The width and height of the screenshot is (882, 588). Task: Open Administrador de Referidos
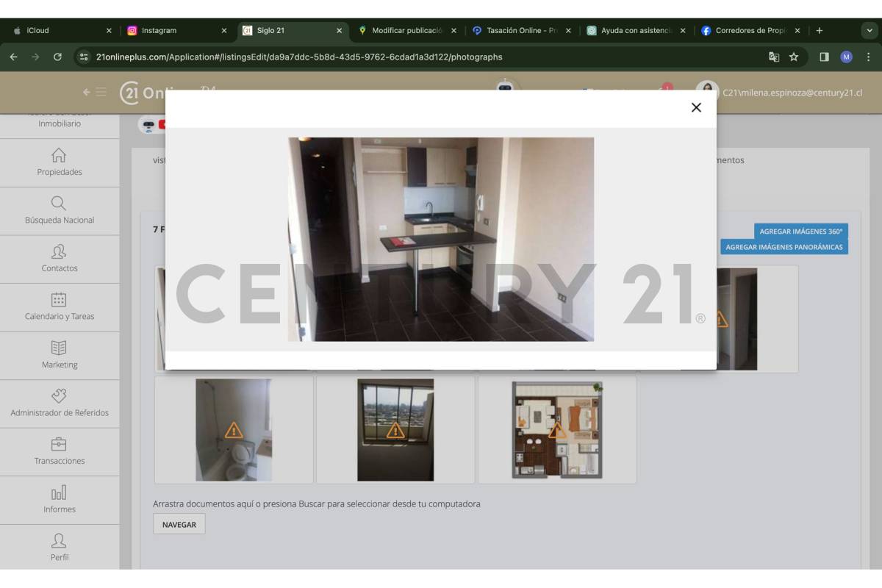[60, 404]
